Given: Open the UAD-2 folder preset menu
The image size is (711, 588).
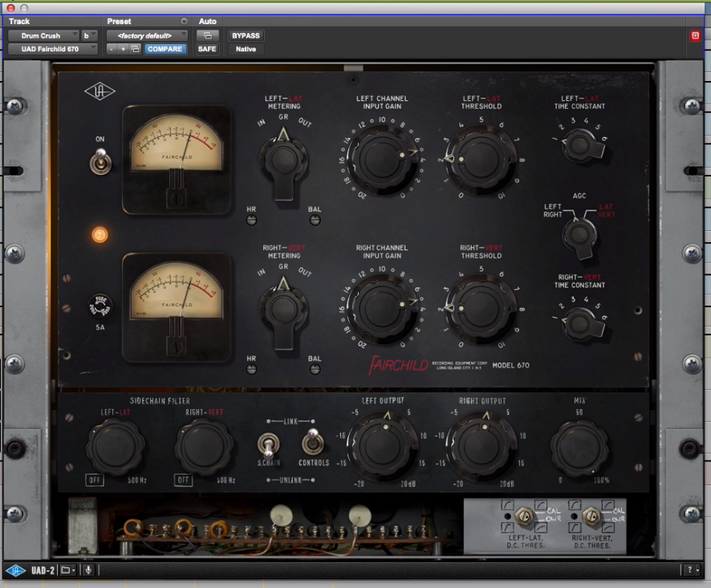Looking at the screenshot, I should click(67, 570).
